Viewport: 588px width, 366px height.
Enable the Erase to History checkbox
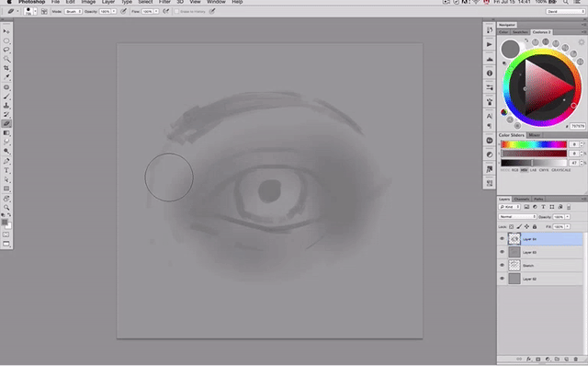tap(176, 12)
